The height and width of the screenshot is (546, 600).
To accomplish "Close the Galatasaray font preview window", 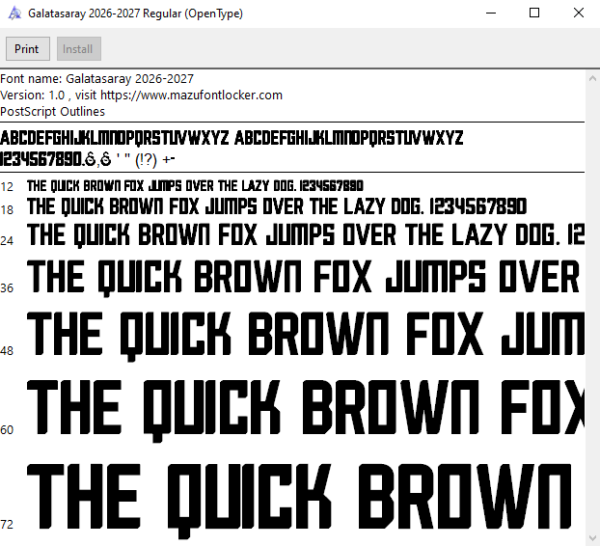I will point(579,13).
